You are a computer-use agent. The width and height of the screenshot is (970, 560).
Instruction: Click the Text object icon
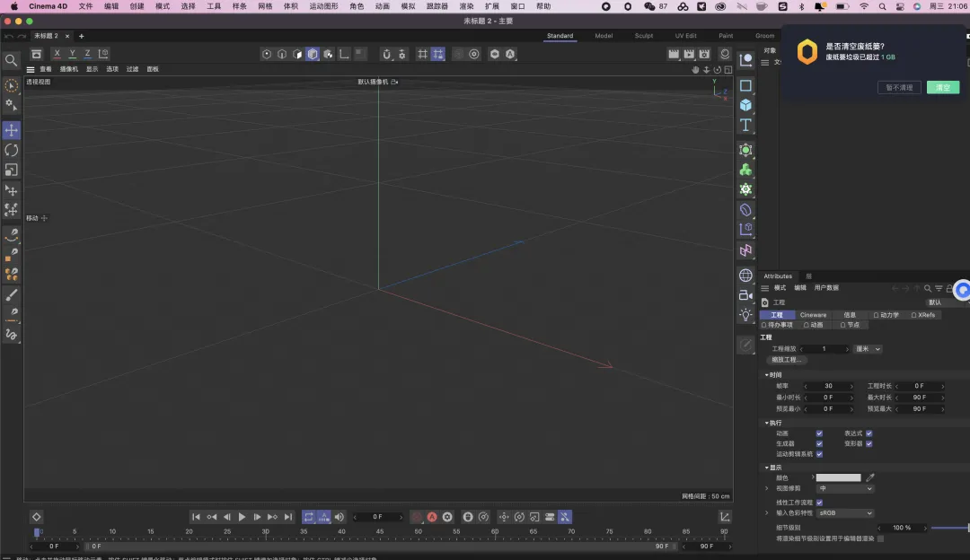(745, 125)
